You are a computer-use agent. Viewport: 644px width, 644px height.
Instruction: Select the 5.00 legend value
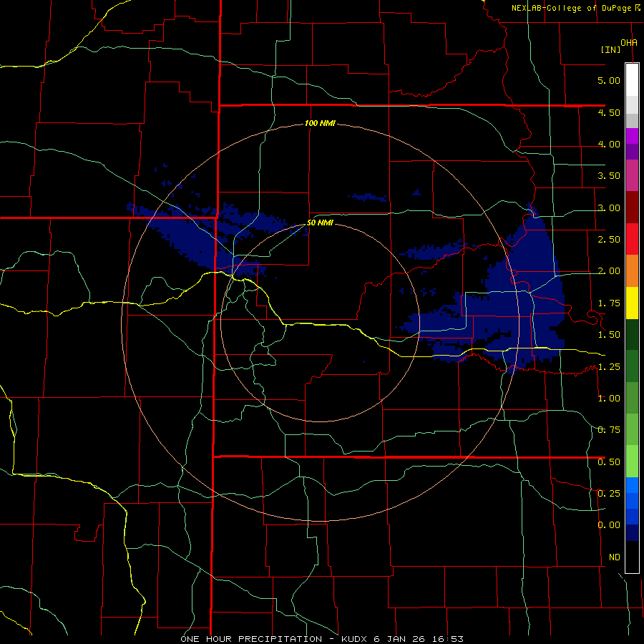pyautogui.click(x=609, y=80)
